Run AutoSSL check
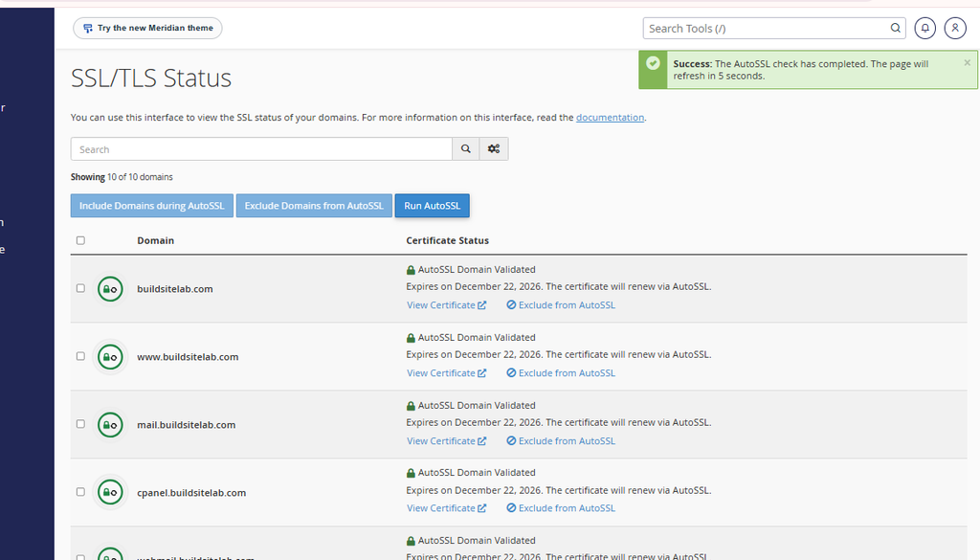The image size is (980, 560). tap(432, 206)
